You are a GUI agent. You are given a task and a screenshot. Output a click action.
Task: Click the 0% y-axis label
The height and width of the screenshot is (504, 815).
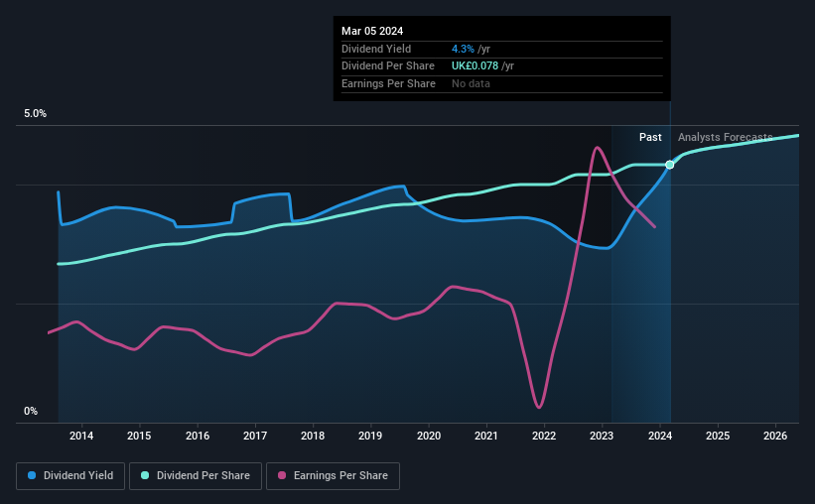click(31, 411)
